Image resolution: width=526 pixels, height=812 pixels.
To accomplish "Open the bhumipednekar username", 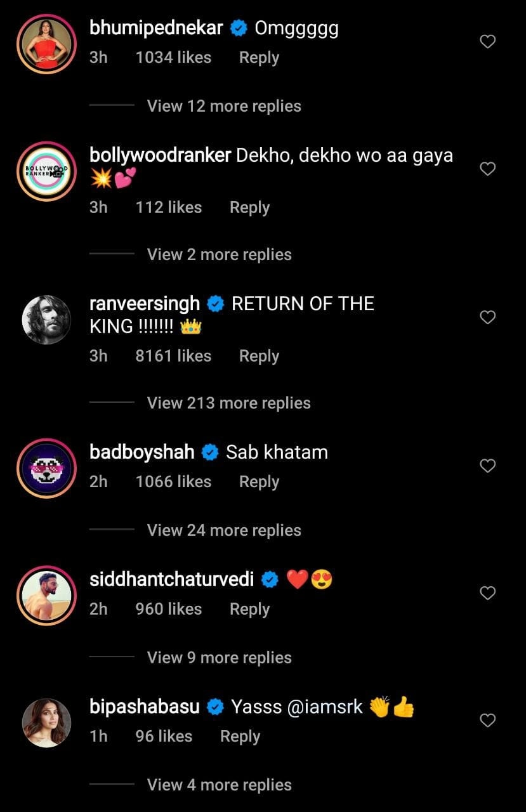I will click(x=156, y=29).
